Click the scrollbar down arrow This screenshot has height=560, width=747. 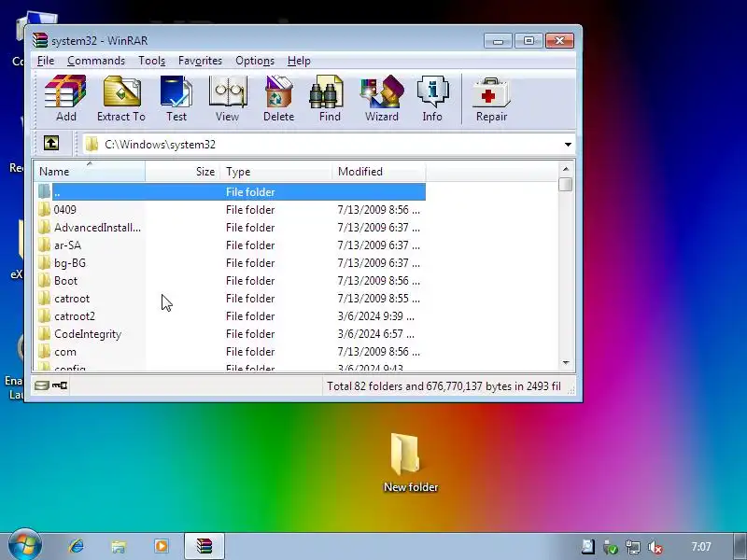coord(566,363)
